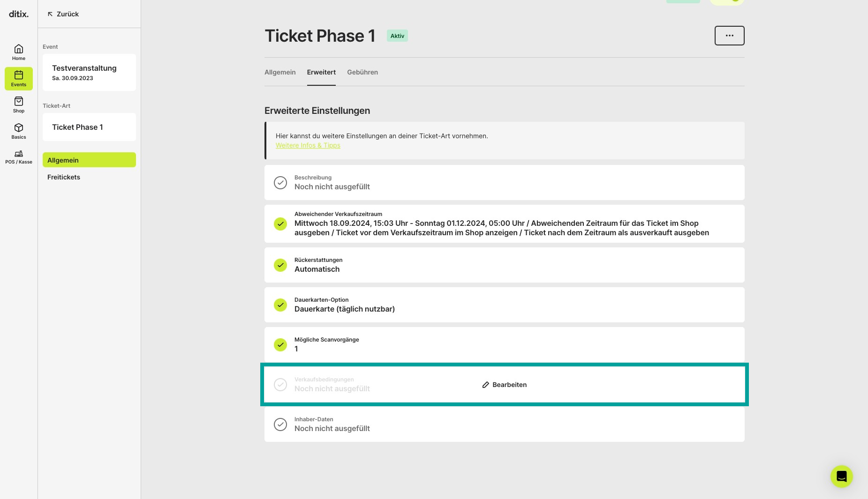
Task: Open the Home section in the sidebar
Action: click(x=19, y=52)
